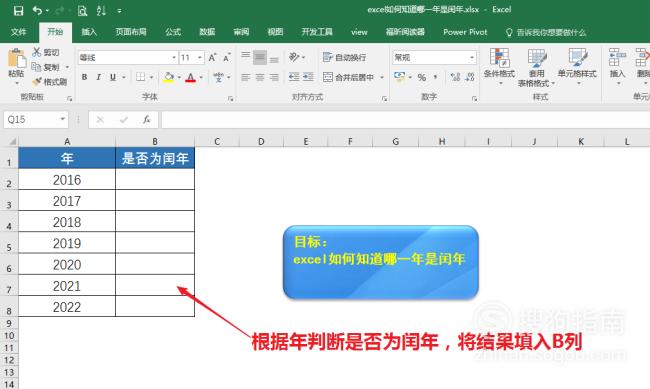Click Decrease Decimal icon
Image resolution: width=650 pixels, height=389 pixels.
[x=470, y=77]
